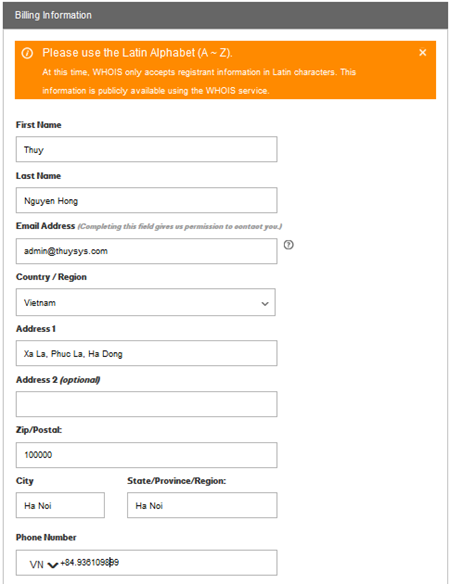
Task: Dismiss the Latin Alphabet warning banner
Action: point(422,53)
